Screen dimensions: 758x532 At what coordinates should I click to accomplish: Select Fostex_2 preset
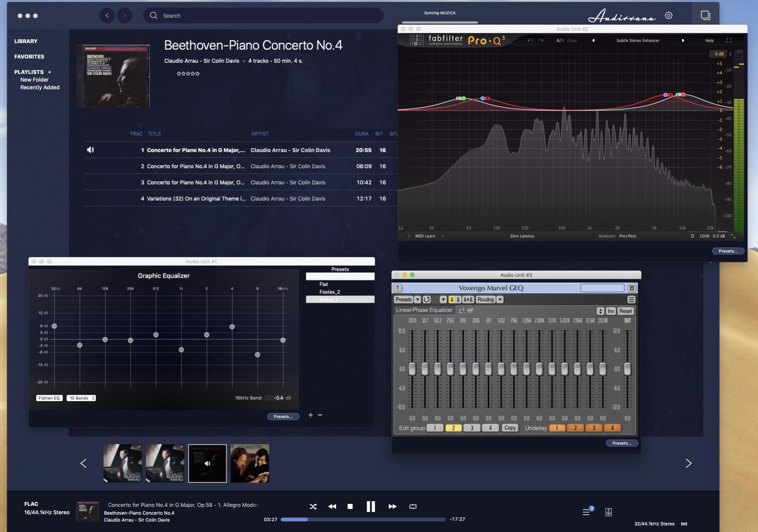coord(329,292)
